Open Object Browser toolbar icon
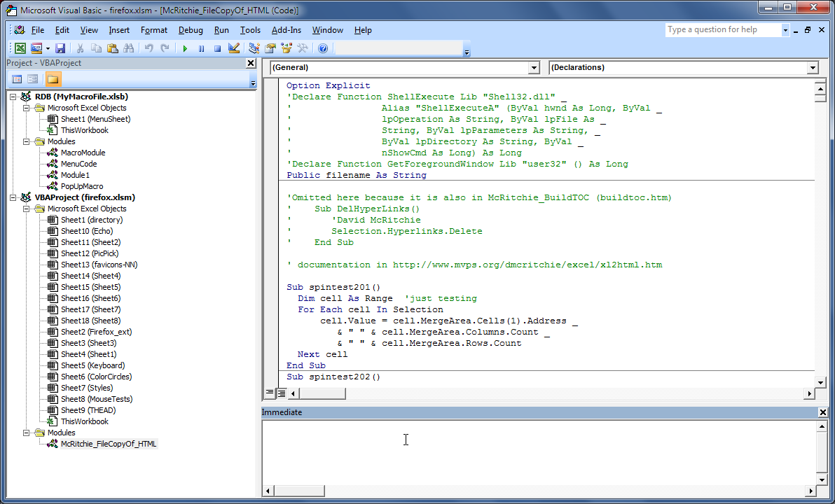835x504 pixels. (x=287, y=48)
